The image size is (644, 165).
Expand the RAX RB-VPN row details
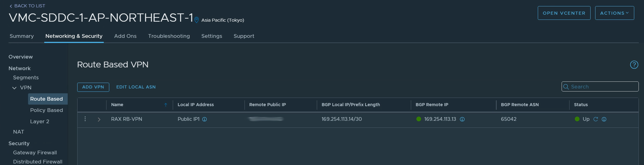coord(99,120)
